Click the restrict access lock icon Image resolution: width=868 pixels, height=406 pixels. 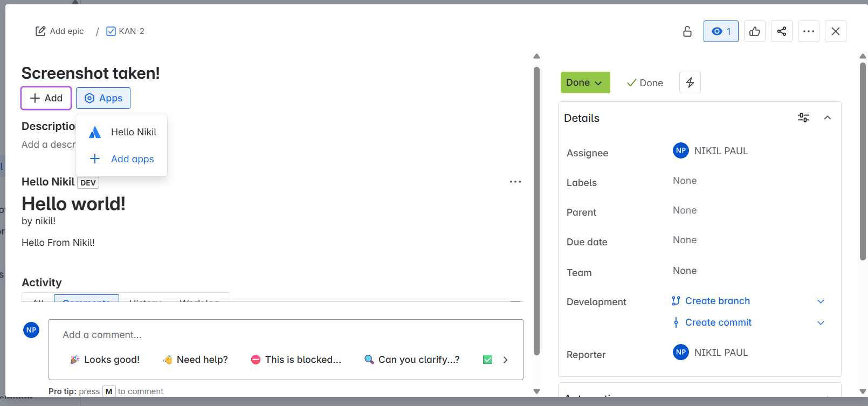687,31
